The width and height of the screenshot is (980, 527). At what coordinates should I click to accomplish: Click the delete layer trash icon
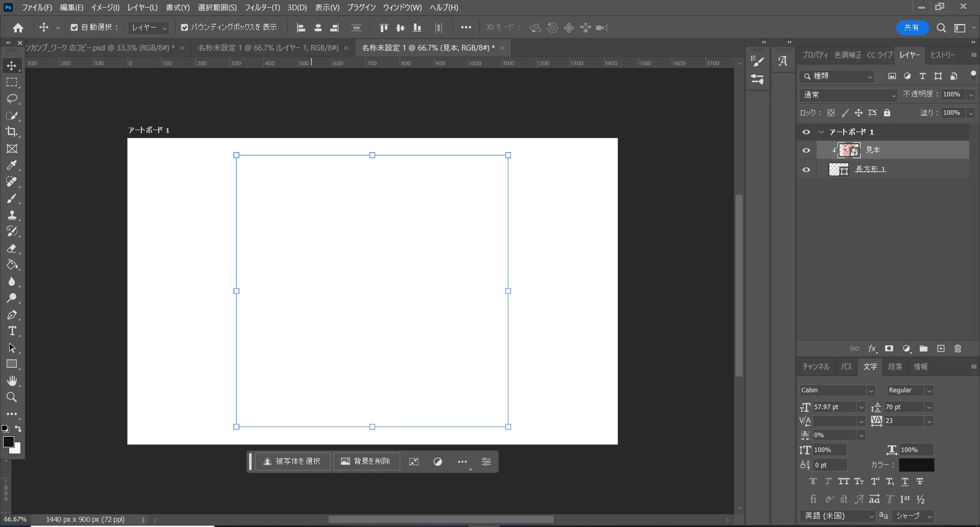point(958,348)
